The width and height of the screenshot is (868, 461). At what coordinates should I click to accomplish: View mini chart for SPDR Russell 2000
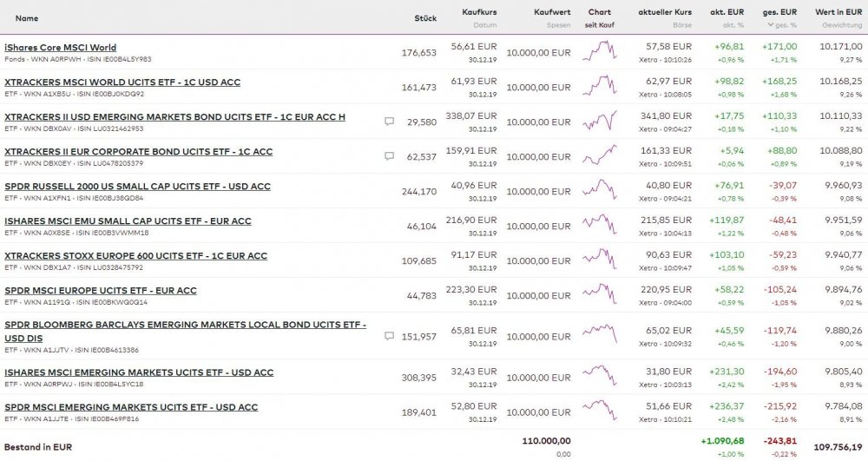click(x=600, y=191)
